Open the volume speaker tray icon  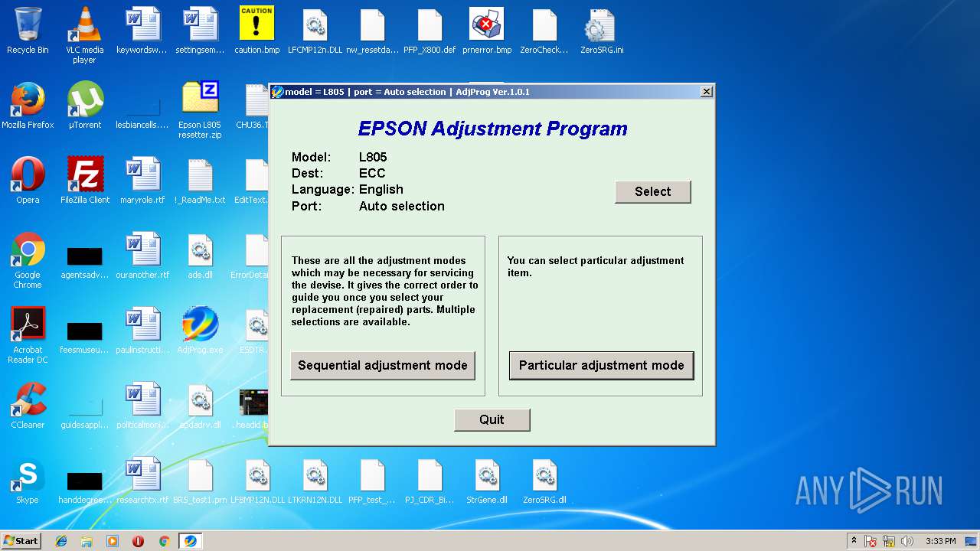tap(907, 541)
